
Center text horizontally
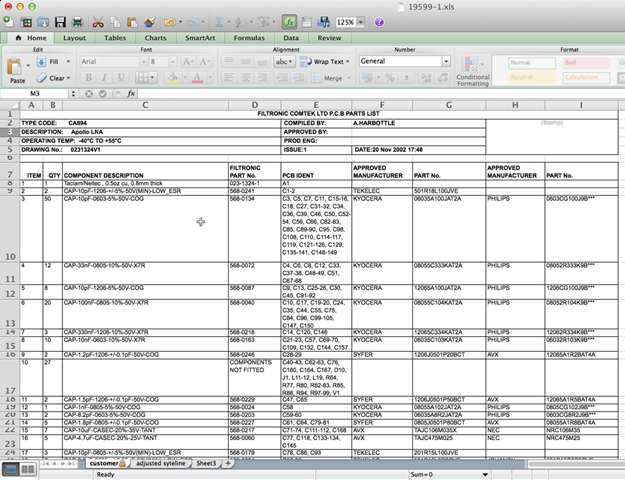coord(246,77)
